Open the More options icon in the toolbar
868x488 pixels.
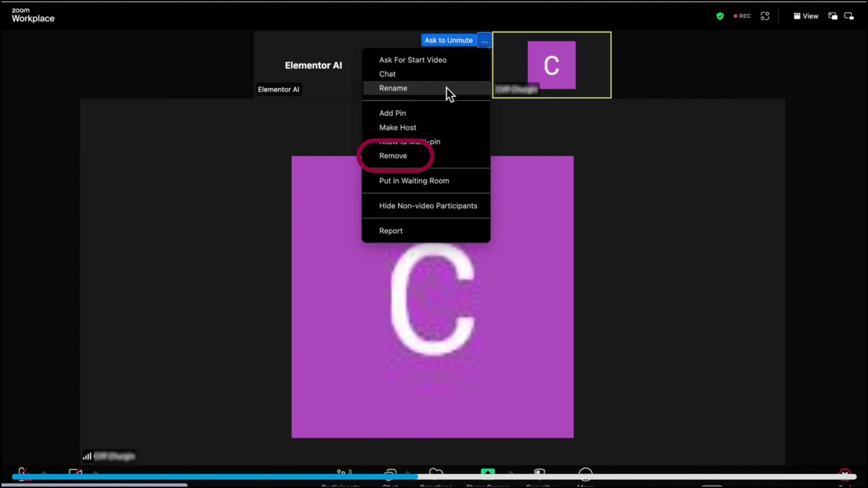coord(585,475)
